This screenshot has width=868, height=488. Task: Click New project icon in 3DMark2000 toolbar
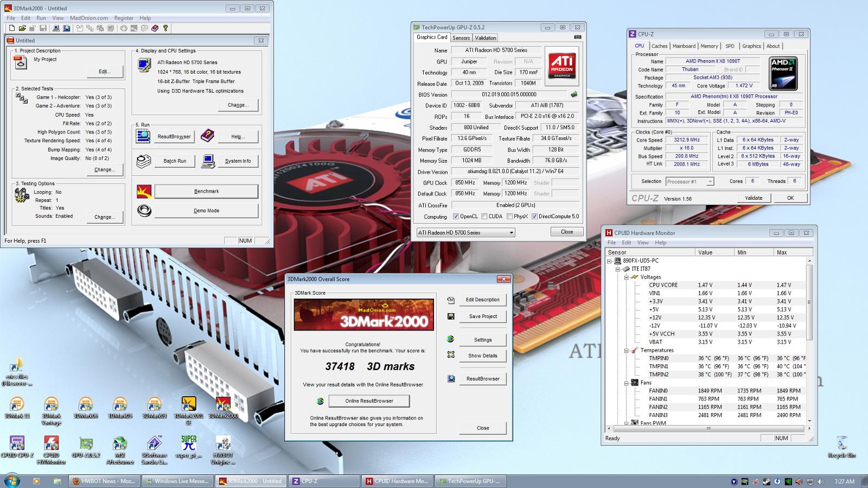(12, 28)
